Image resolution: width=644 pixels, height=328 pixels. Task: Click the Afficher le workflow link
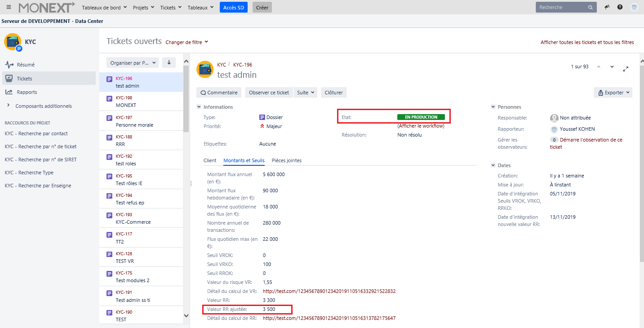(421, 126)
